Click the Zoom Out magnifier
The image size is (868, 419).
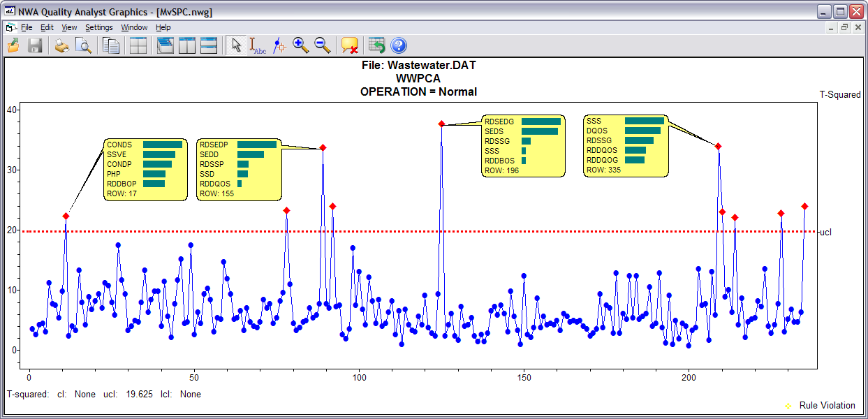click(323, 45)
